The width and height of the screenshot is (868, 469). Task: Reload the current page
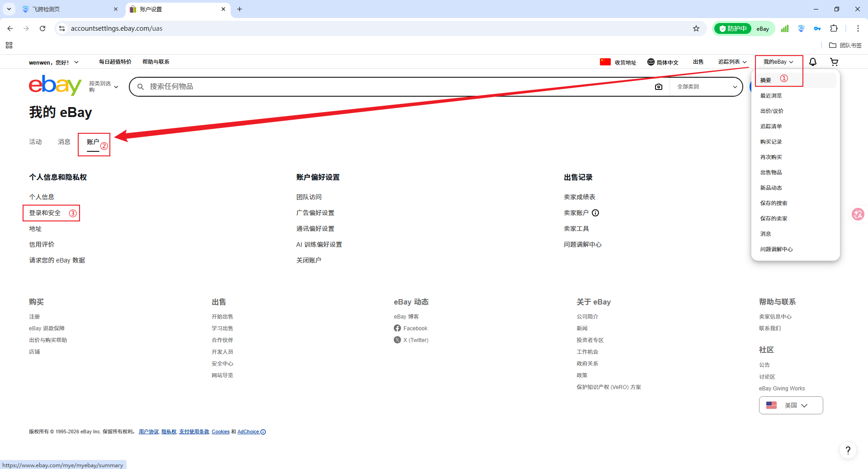[x=42, y=28]
